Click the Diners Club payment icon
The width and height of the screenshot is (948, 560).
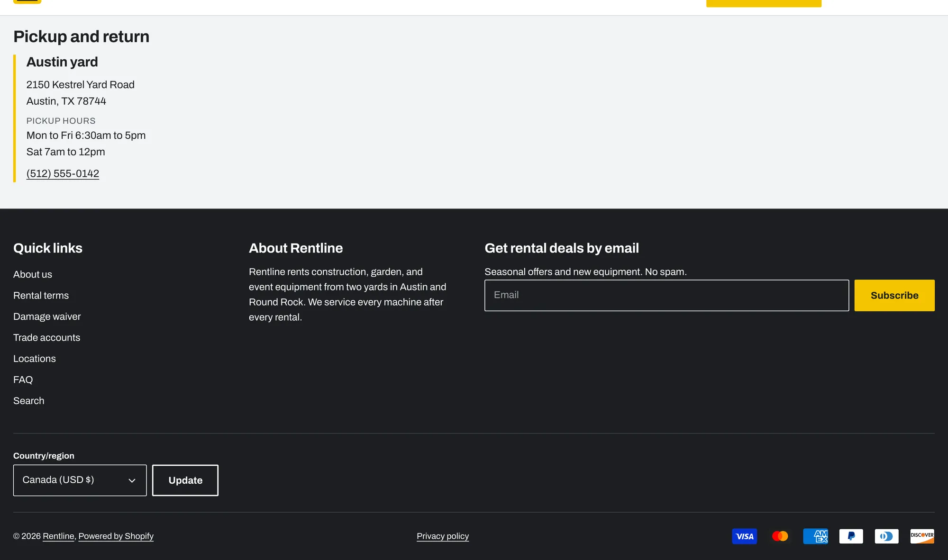click(886, 536)
